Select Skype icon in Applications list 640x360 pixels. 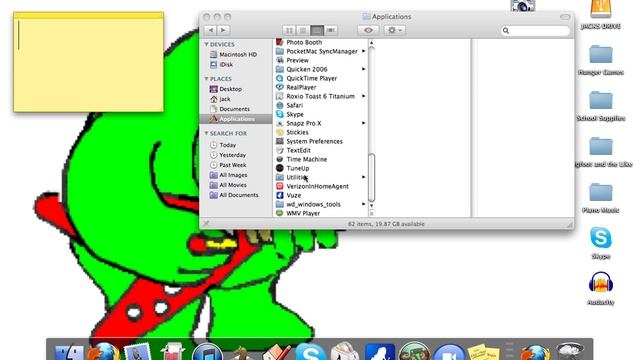click(280, 114)
